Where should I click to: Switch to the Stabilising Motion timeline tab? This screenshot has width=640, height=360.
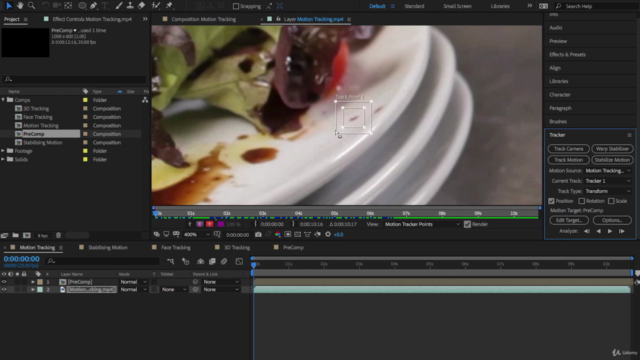108,247
